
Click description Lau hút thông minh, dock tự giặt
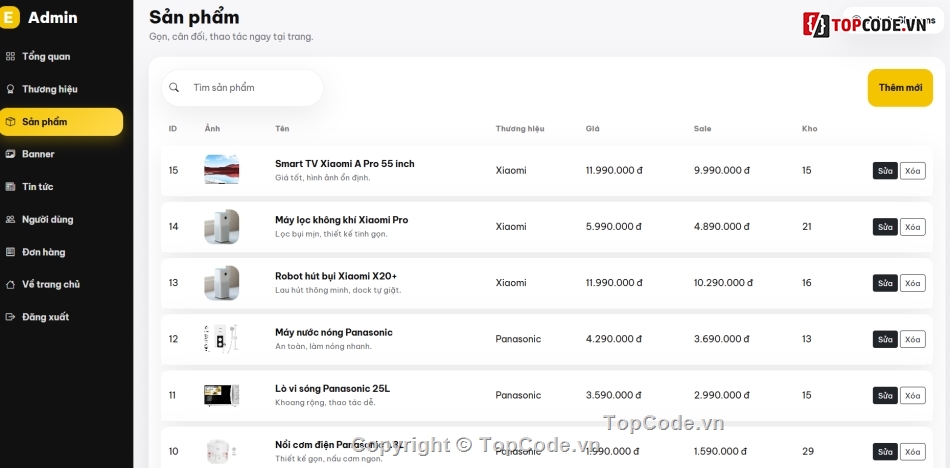(x=338, y=290)
